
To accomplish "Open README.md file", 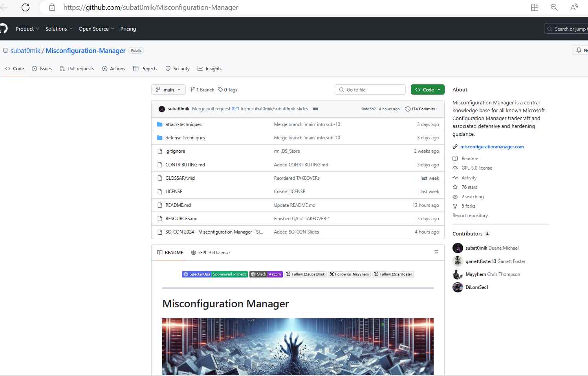I will (178, 205).
